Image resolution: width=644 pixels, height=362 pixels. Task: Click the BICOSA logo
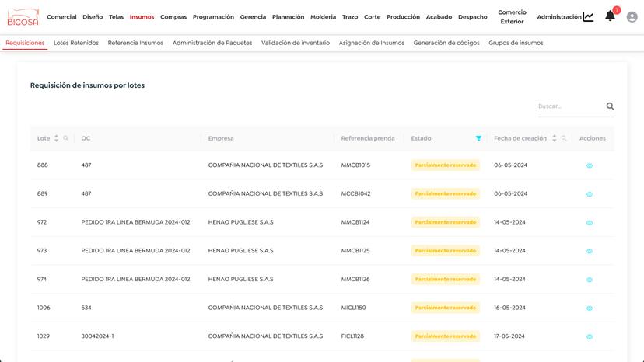point(23,17)
